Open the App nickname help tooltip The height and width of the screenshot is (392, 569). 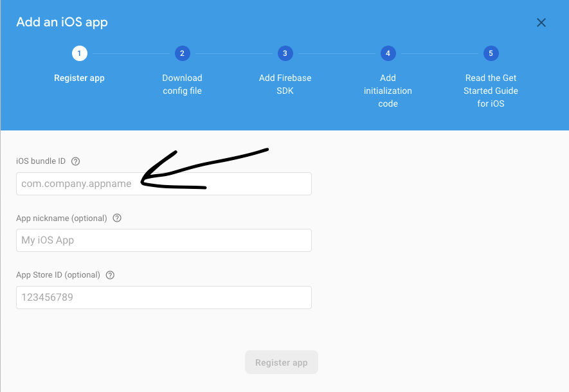[116, 218]
